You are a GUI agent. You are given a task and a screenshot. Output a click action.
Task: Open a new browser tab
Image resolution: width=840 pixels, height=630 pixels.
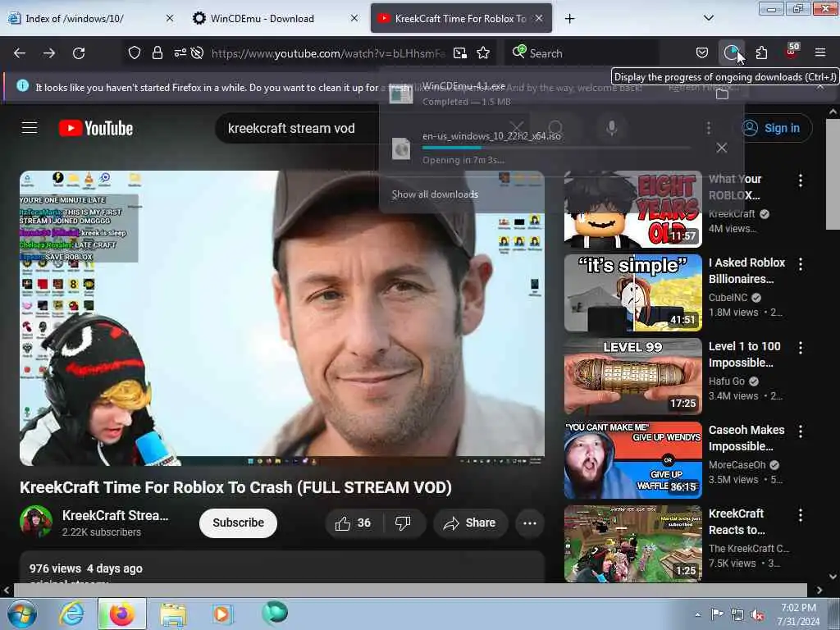click(x=569, y=19)
